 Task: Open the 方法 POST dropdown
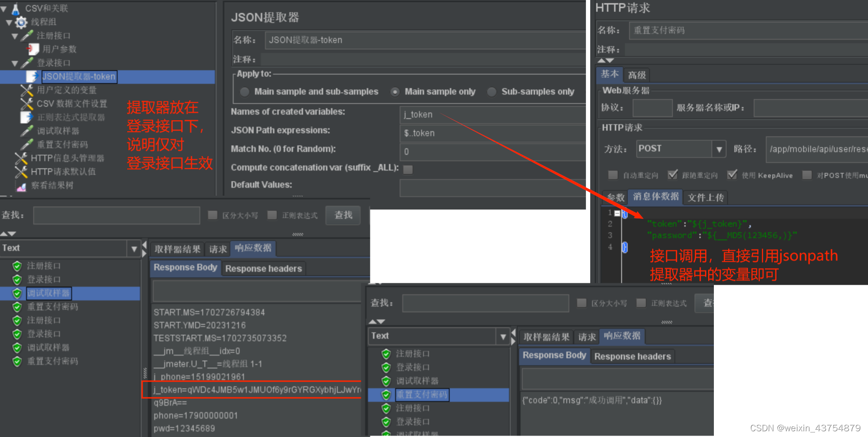click(x=719, y=149)
